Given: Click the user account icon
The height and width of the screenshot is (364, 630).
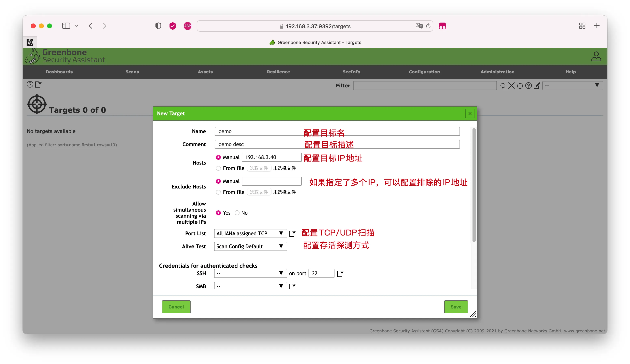Looking at the screenshot, I should coord(596,56).
